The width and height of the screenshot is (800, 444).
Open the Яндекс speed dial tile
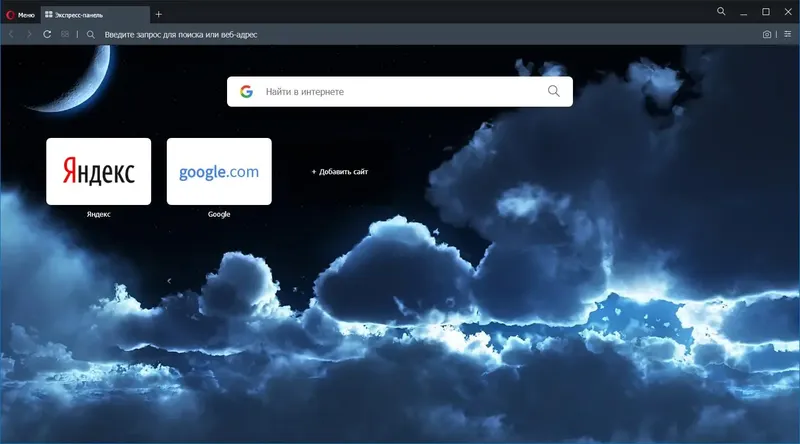click(98, 171)
